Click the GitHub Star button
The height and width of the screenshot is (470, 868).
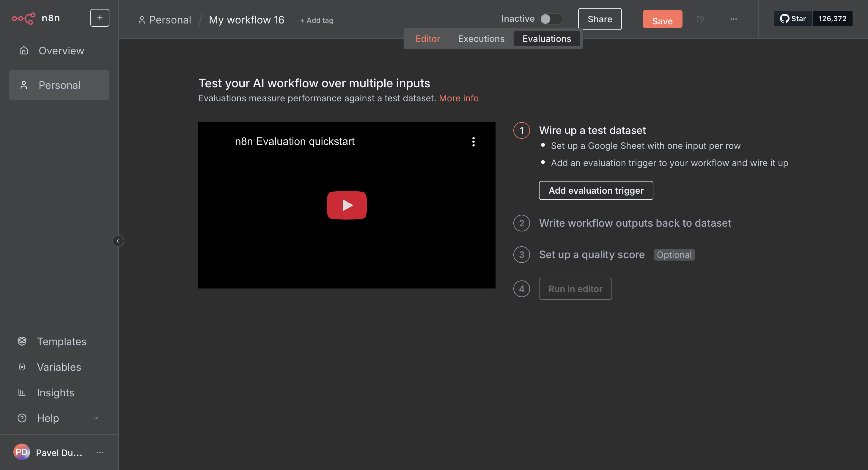pyautogui.click(x=793, y=18)
